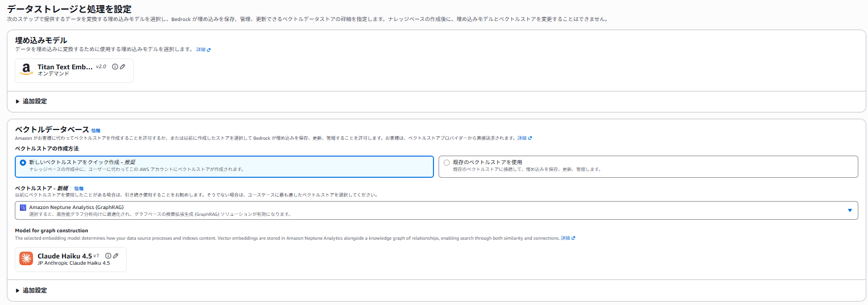Open the 詳細 link after the vector store provider billing note

tap(525, 138)
